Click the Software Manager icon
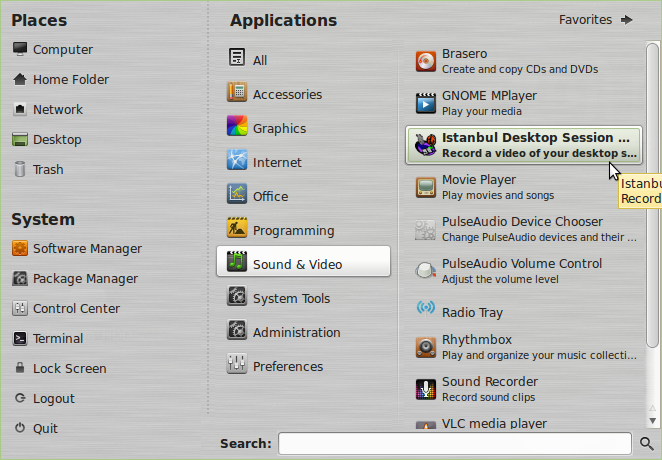This screenshot has width=662, height=460. click(19, 248)
